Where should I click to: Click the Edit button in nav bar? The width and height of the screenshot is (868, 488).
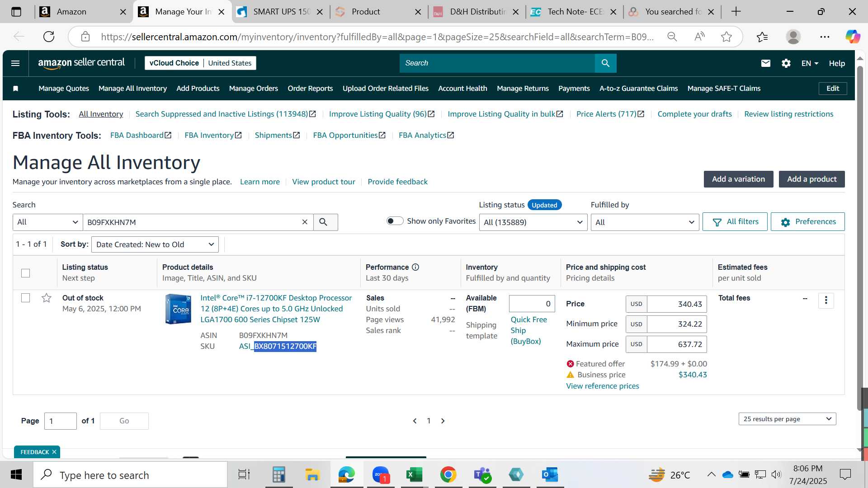832,89
